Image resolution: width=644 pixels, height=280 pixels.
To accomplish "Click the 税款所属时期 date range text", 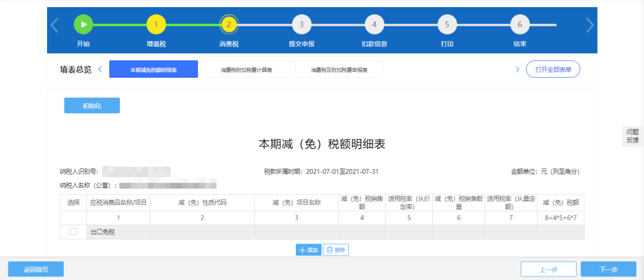I will click(321, 171).
